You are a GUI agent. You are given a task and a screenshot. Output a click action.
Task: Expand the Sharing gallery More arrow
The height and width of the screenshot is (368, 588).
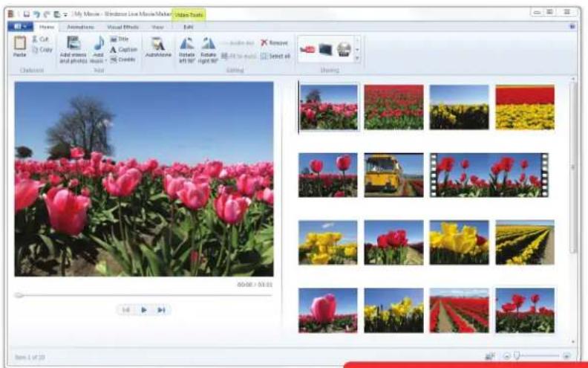[x=357, y=58]
